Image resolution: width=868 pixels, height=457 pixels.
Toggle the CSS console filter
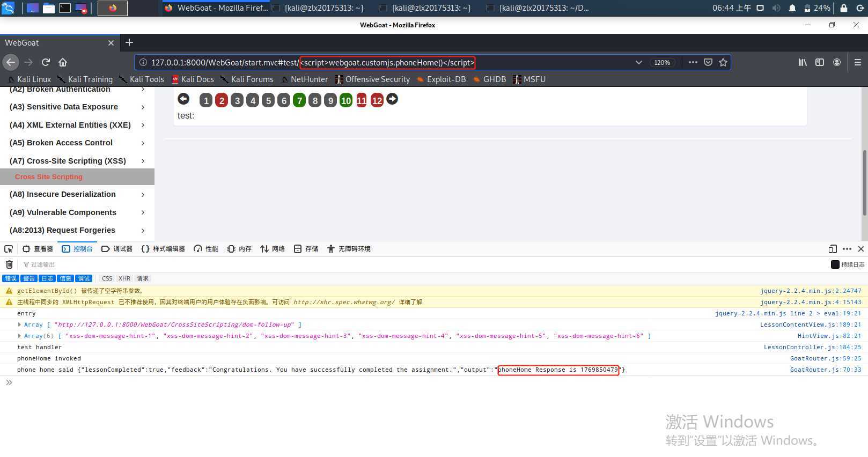(107, 278)
